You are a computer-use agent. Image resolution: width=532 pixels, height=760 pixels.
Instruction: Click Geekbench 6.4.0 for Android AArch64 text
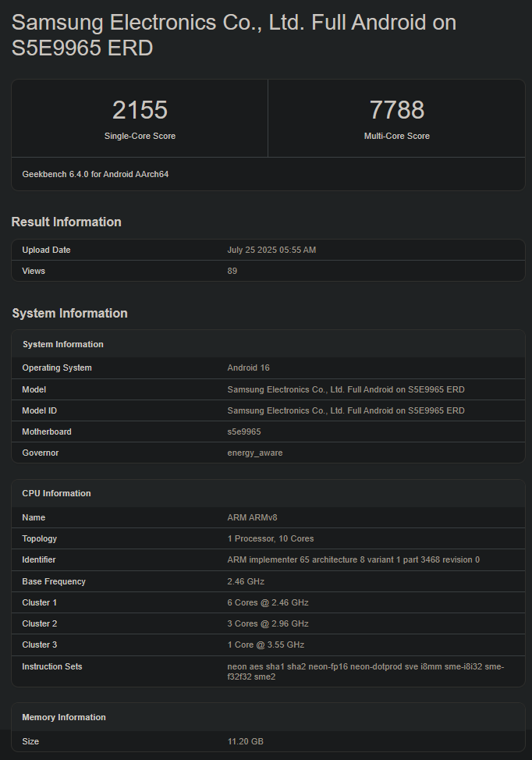[95, 174]
